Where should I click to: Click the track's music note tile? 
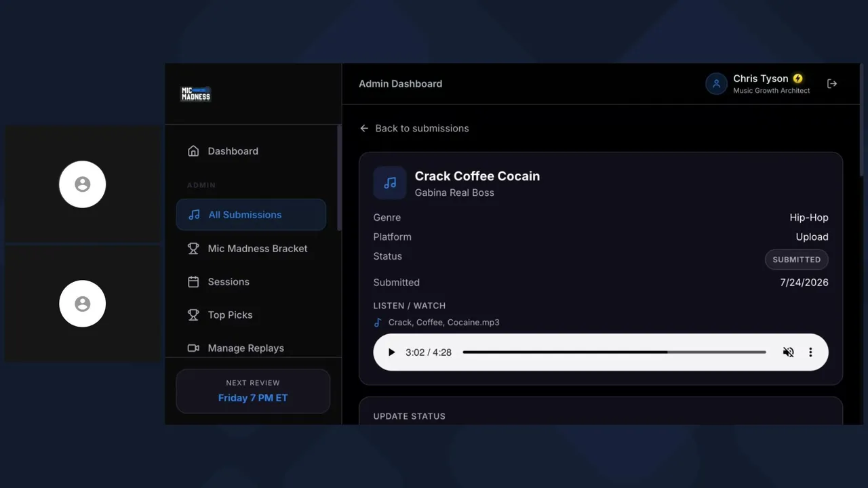pos(390,183)
